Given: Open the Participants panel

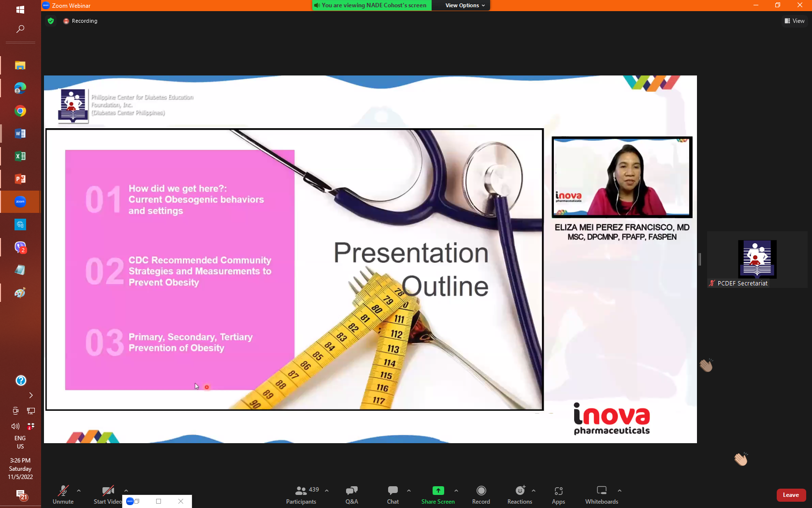Looking at the screenshot, I should tap(301, 494).
